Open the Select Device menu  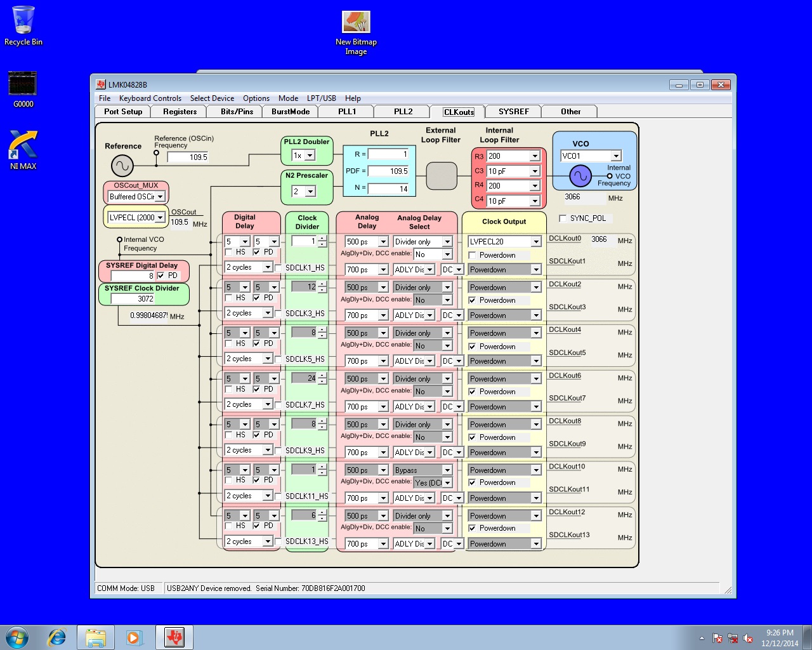pyautogui.click(x=212, y=98)
